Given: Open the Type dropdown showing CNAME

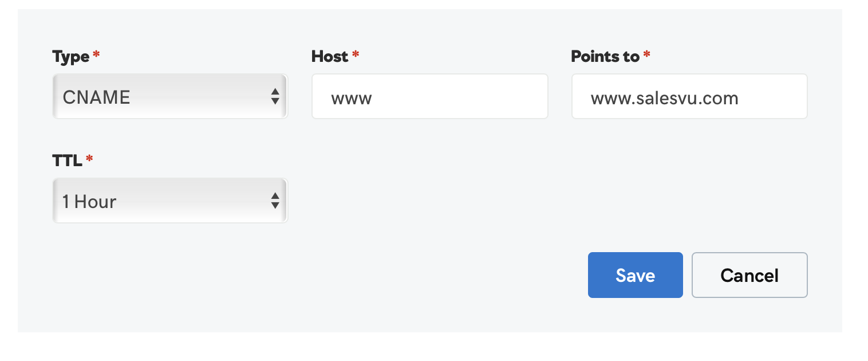Looking at the screenshot, I should 169,96.
